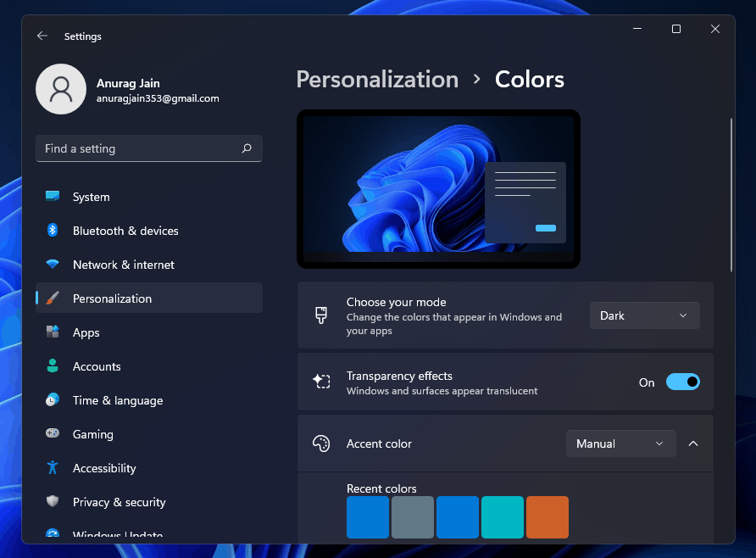Click the Network wifi icon
The height and width of the screenshot is (558, 756).
(53, 264)
